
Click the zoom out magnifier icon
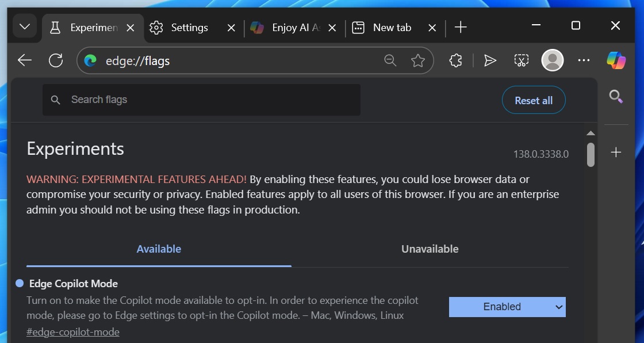(x=390, y=60)
